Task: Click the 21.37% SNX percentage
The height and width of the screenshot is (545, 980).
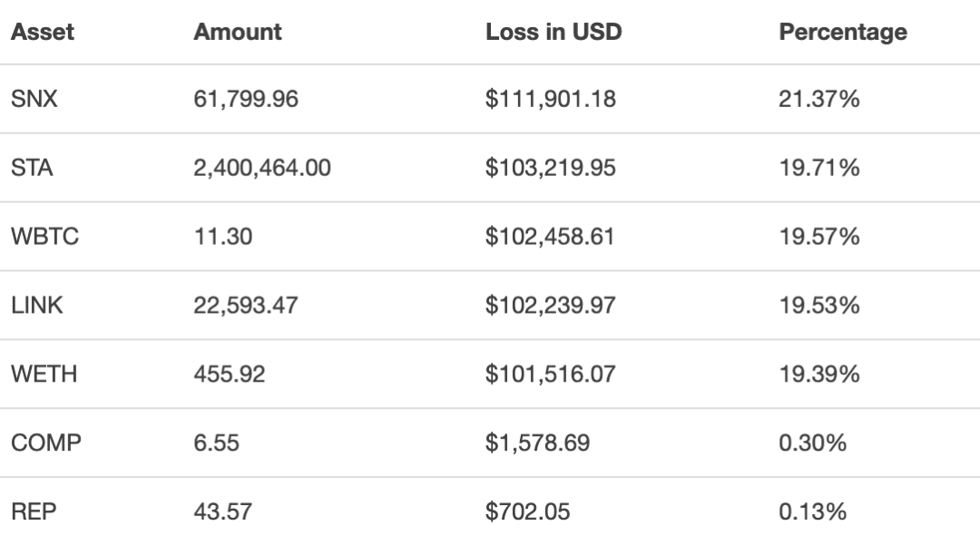Action: [818, 99]
